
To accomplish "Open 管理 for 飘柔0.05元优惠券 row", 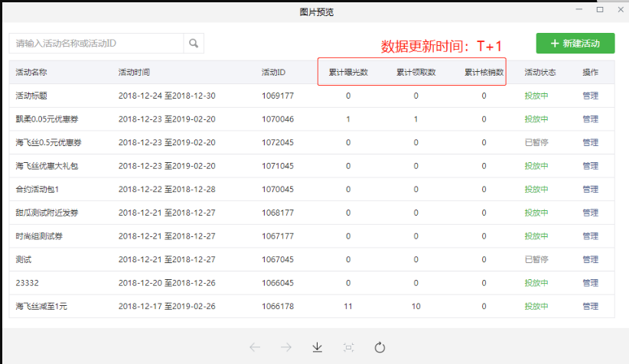I will pos(591,119).
